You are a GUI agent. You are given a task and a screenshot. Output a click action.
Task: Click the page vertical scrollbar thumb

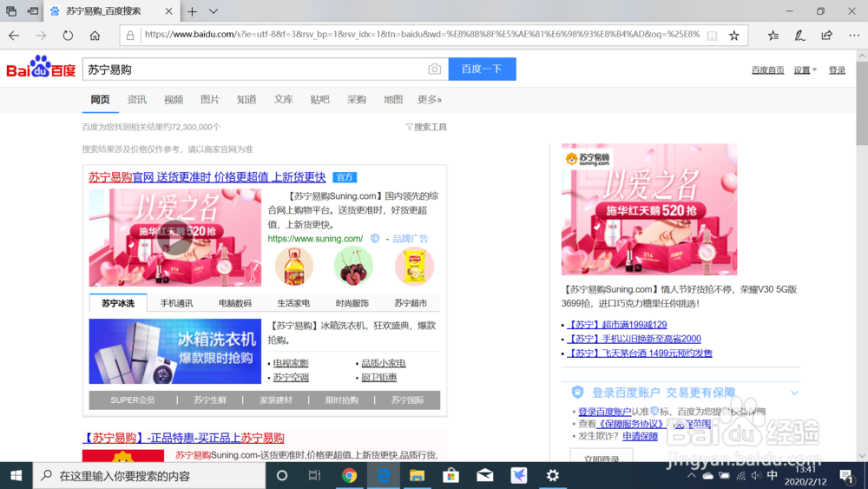click(862, 102)
